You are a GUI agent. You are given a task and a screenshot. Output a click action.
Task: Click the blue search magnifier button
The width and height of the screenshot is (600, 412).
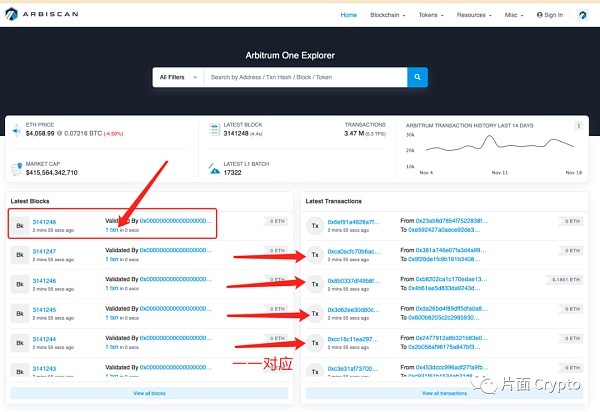tap(417, 76)
